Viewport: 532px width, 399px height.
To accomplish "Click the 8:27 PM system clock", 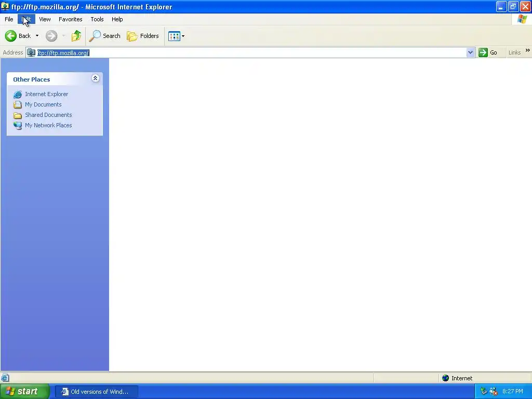I will click(513, 391).
